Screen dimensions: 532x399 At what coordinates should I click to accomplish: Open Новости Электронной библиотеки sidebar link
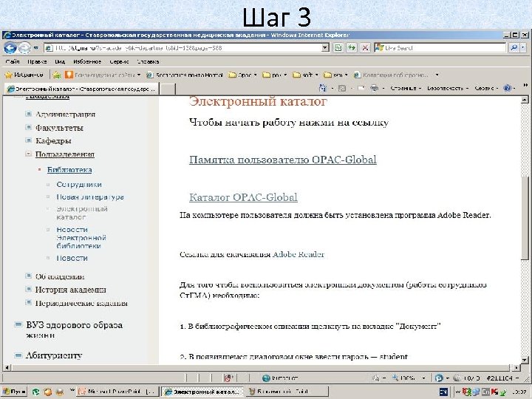pos(81,237)
